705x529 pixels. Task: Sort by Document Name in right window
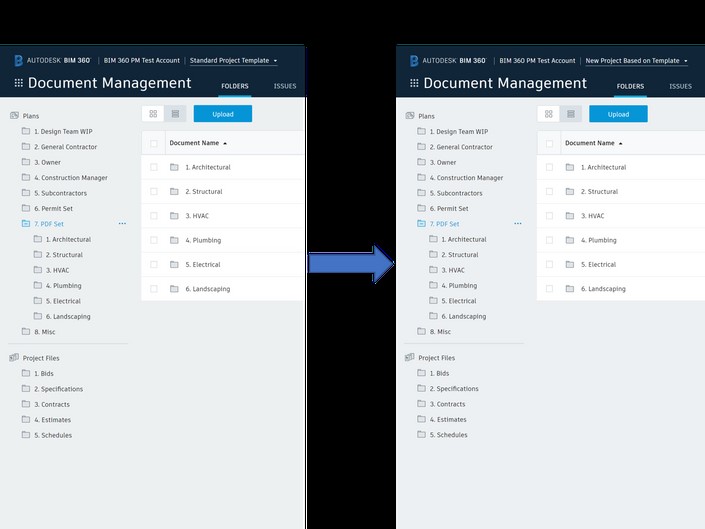pos(594,143)
